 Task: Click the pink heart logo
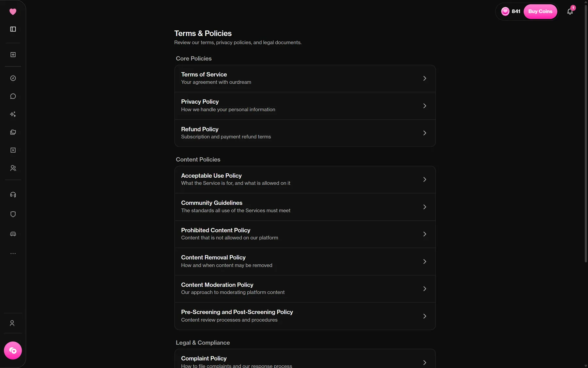(x=13, y=12)
